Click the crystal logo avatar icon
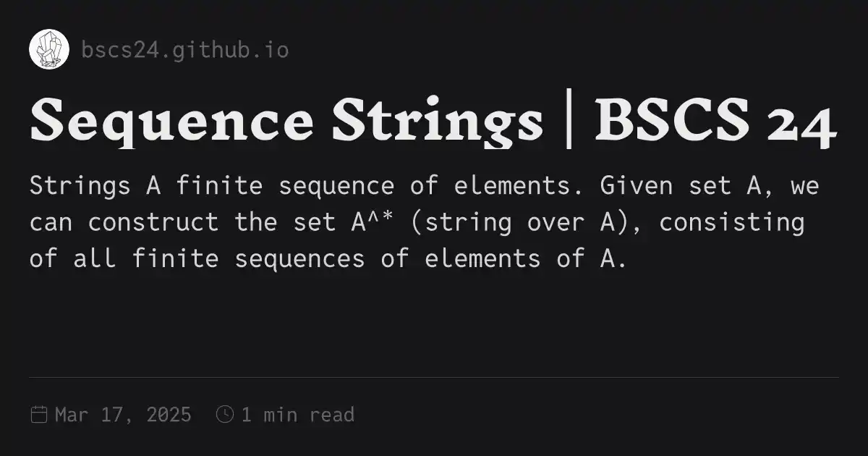The image size is (868, 456). pyautogui.click(x=49, y=50)
